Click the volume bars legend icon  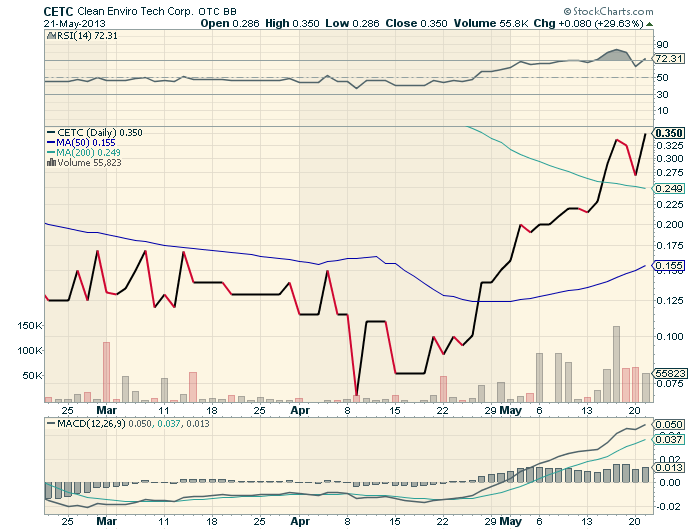(x=51, y=163)
